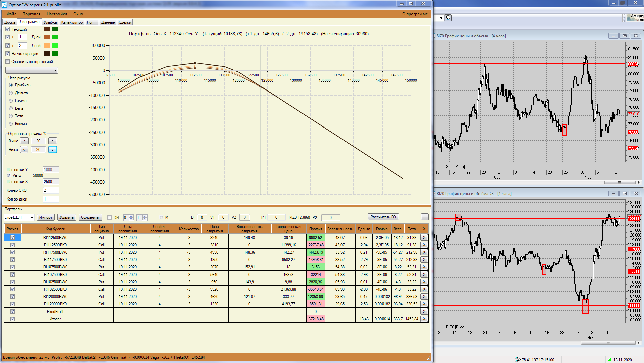
Task: Click the light orange swatch for +2 Дней
Action: (x=47, y=46)
